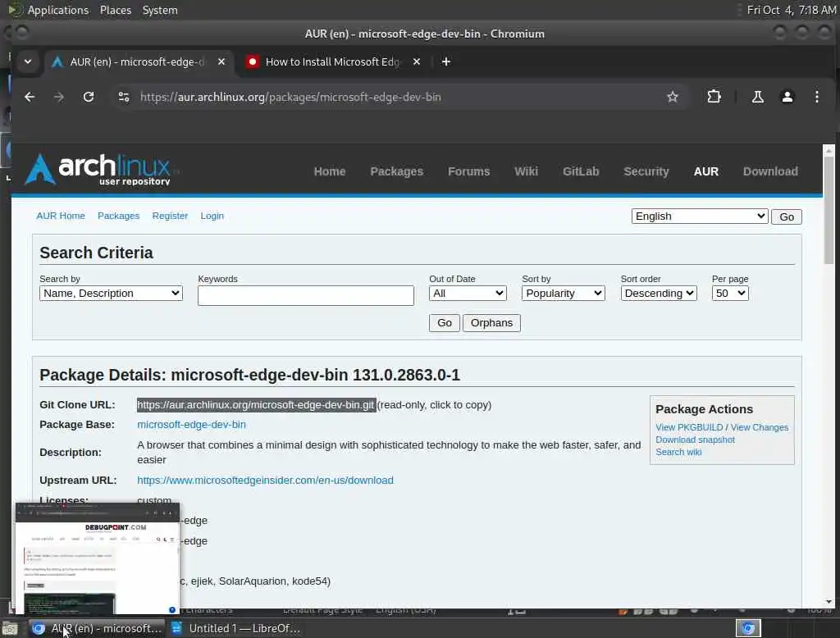Viewport: 840px width, 638px height.
Task: Click the search Go button
Action: [x=444, y=323]
